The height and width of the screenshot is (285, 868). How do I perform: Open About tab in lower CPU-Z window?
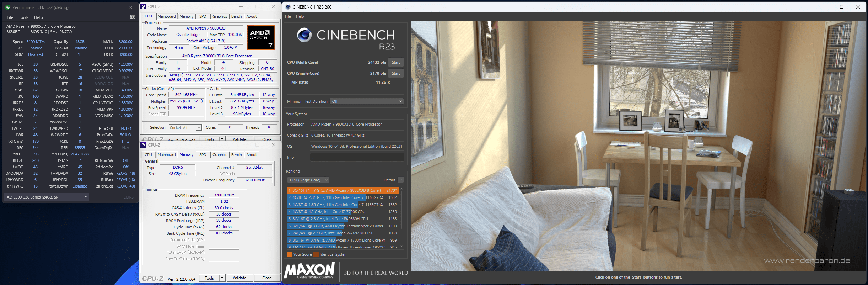click(x=252, y=155)
